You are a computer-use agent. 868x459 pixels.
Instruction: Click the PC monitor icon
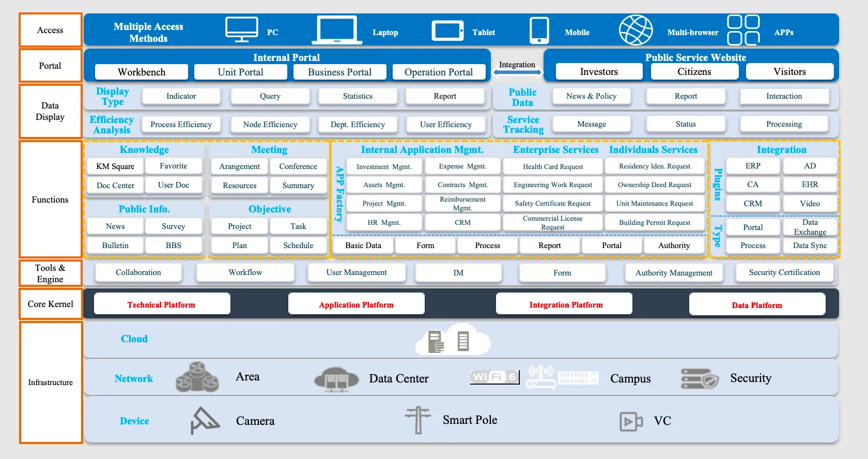tap(241, 29)
